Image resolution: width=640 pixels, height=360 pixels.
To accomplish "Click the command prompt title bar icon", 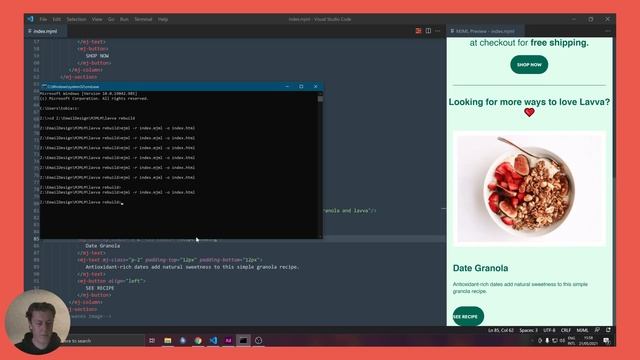I will pyautogui.click(x=44, y=86).
